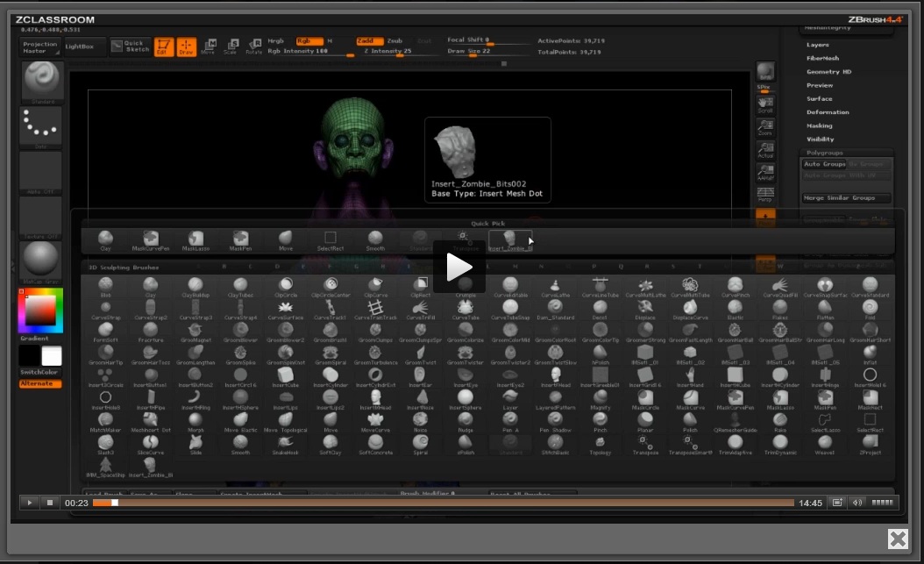The image size is (924, 564).
Task: Select the InsertHand brush
Action: [690, 377]
